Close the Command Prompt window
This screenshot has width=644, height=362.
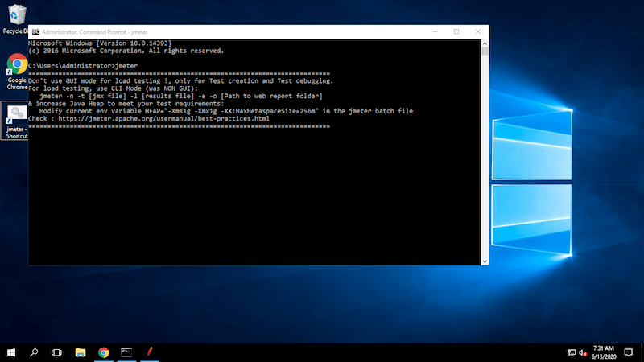point(477,32)
